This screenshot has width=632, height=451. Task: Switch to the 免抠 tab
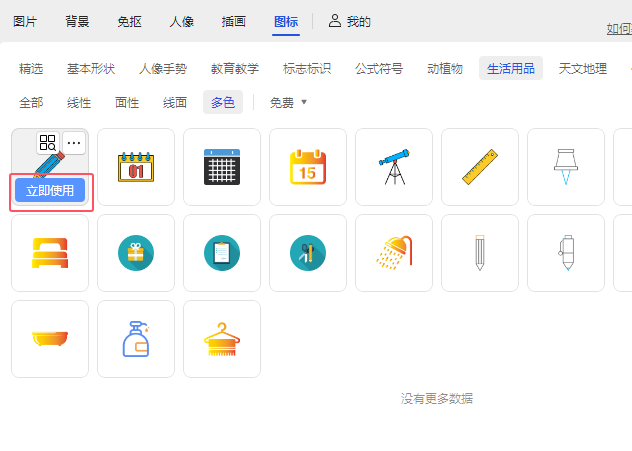pos(129,21)
